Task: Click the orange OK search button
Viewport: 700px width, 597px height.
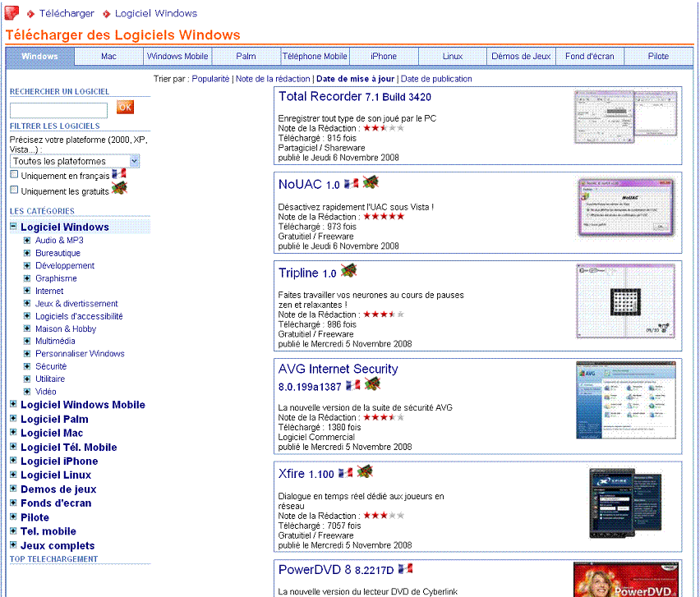Action: coord(125,107)
